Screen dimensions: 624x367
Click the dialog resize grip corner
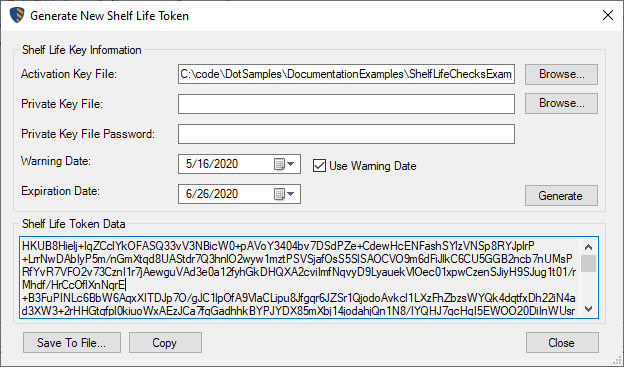[617, 360]
